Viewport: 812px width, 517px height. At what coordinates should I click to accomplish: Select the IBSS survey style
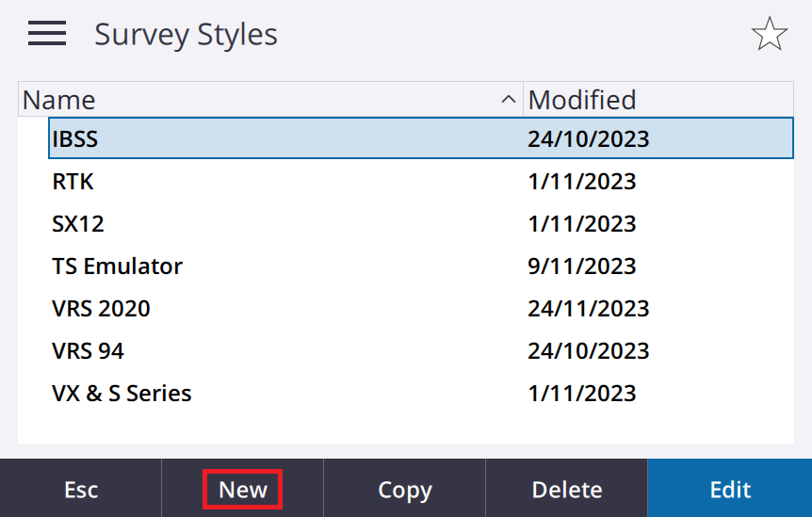tap(420, 138)
